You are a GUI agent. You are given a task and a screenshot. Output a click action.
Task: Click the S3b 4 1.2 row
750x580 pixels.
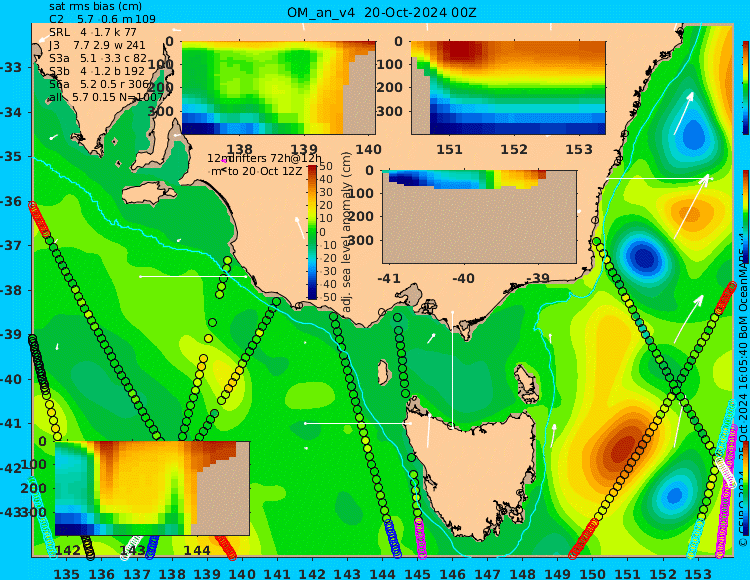pos(97,71)
